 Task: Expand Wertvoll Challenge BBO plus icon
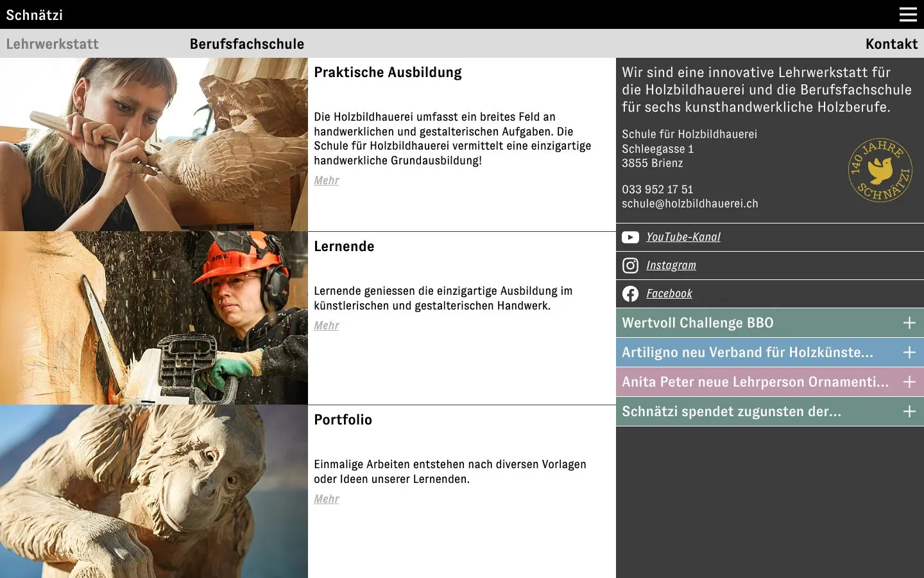pyautogui.click(x=909, y=323)
